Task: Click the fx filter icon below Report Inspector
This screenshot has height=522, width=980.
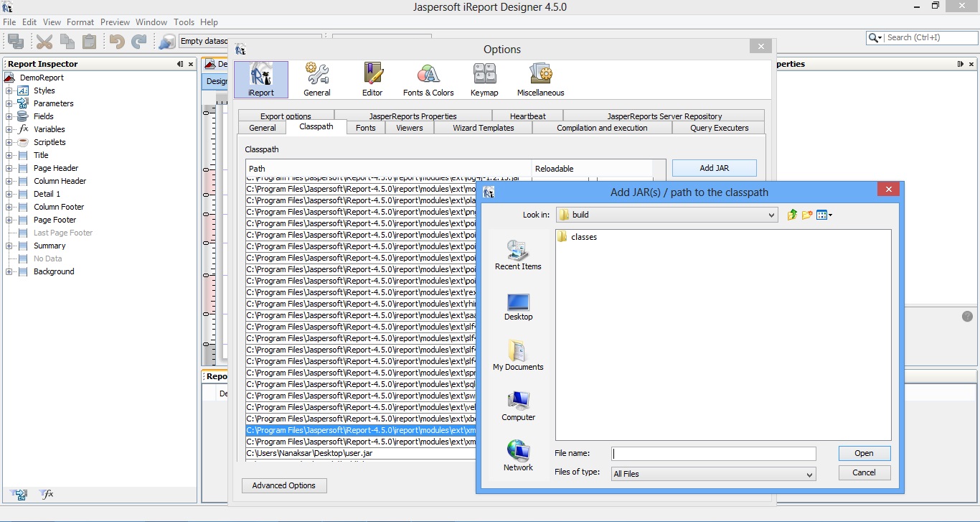Action: coord(46,494)
